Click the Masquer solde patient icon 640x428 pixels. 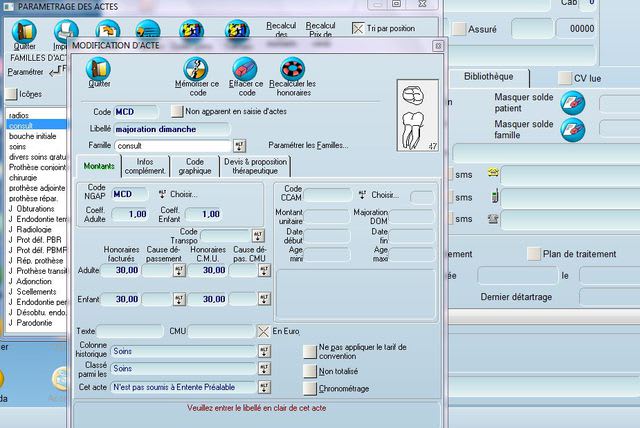tap(572, 101)
